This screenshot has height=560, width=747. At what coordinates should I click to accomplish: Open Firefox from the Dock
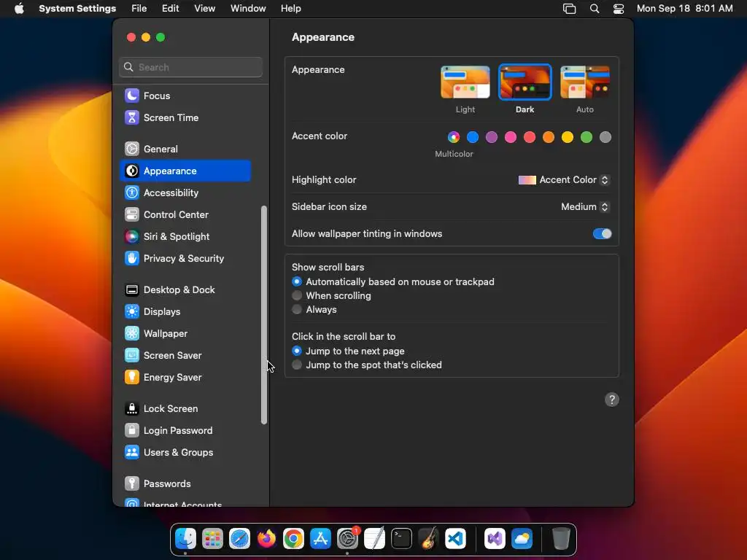click(x=266, y=539)
